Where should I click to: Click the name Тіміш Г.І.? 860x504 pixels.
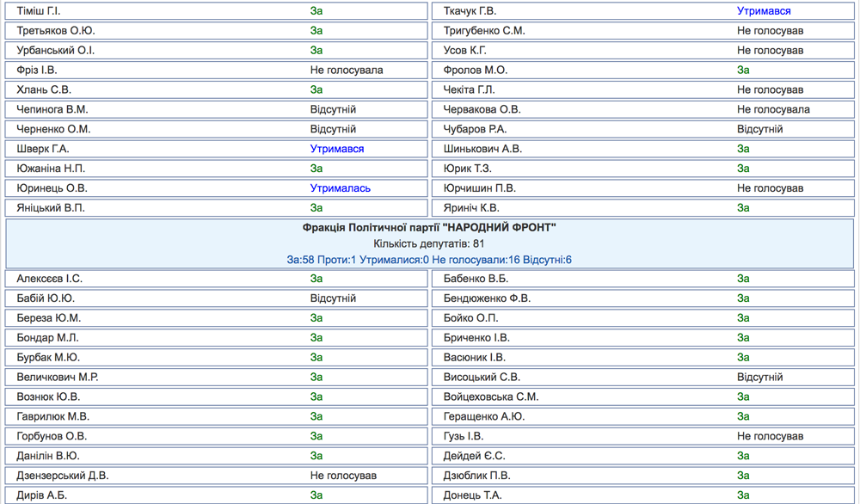(x=39, y=11)
